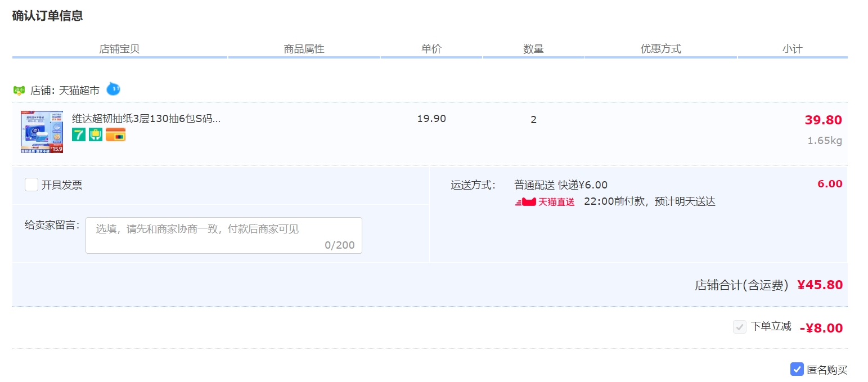The image size is (868, 382).
Task: Click the green Tmall supermarket badge icon
Action: click(19, 91)
